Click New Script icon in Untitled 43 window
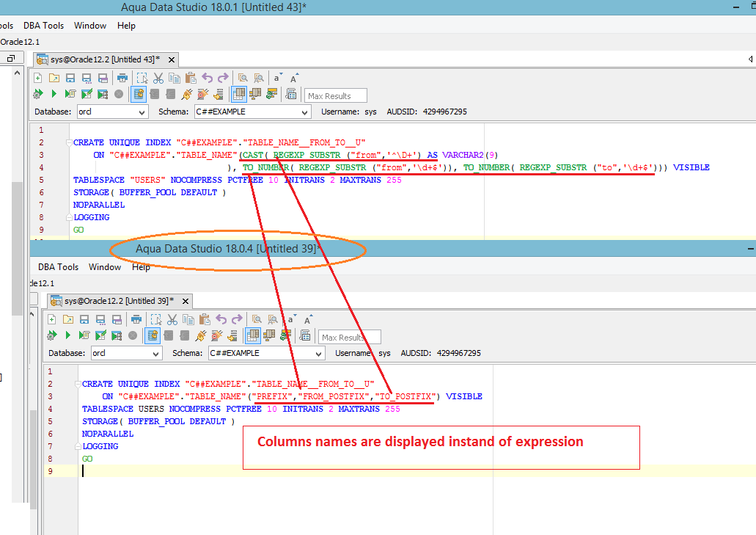 tap(38, 78)
